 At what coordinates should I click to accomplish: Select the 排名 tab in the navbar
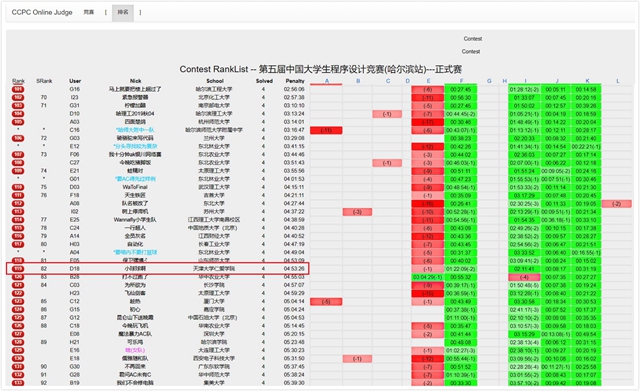[x=123, y=12]
